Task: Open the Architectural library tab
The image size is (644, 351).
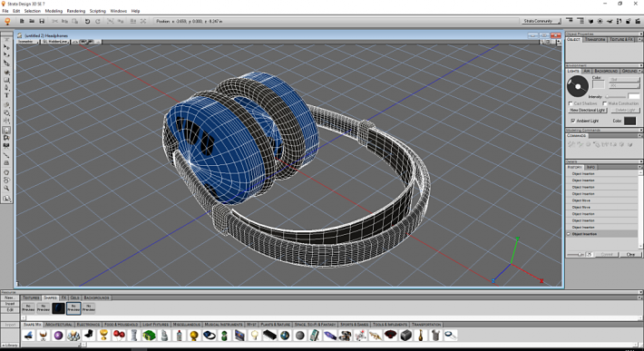Action: click(x=59, y=325)
